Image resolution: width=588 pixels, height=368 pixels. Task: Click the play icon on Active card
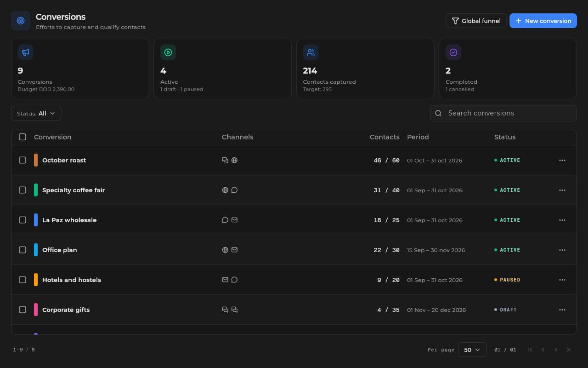(168, 52)
